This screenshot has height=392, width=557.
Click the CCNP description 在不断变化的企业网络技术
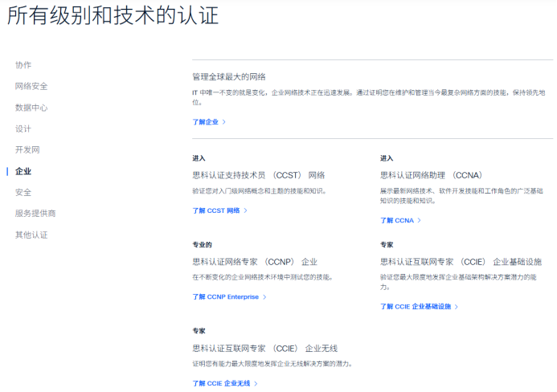(263, 277)
